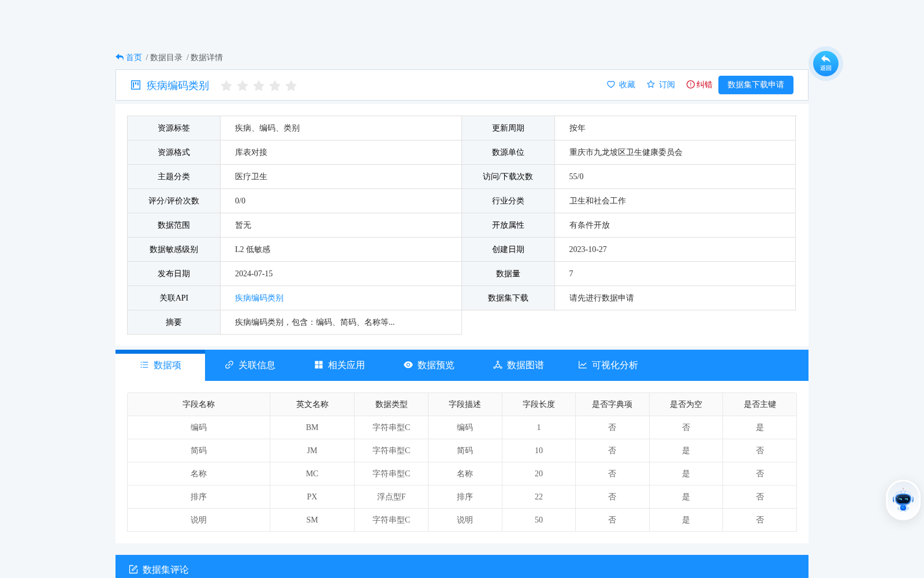Click field length value 50

click(539, 520)
